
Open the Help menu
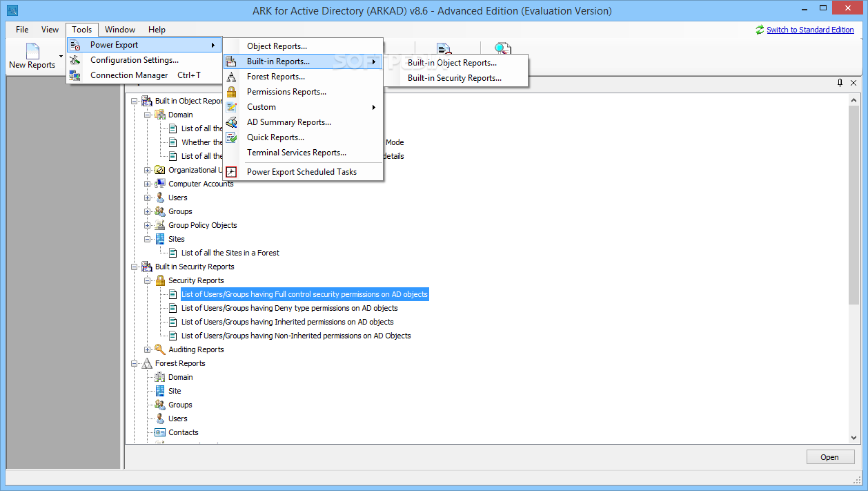tap(157, 30)
